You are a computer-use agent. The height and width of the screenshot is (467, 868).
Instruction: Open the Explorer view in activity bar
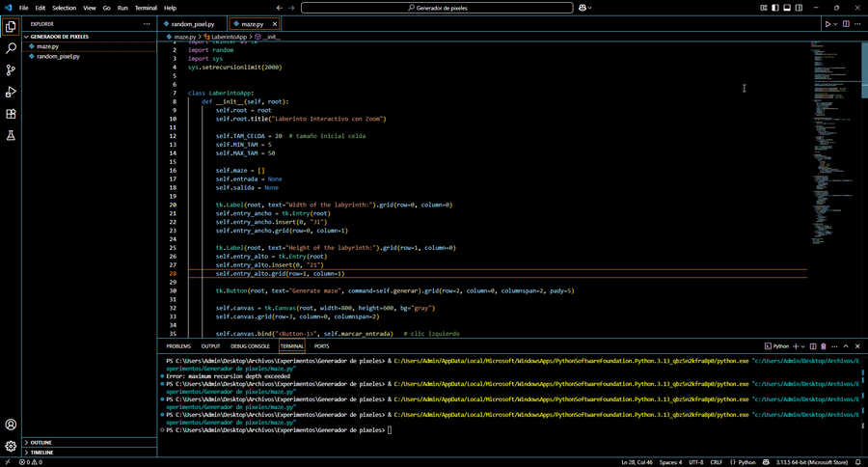point(11,27)
